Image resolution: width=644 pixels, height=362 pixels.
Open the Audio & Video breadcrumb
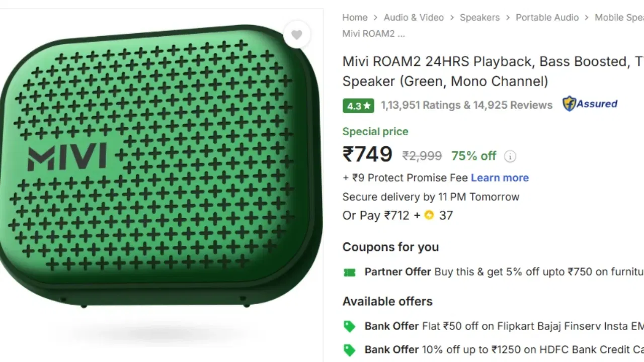414,17
